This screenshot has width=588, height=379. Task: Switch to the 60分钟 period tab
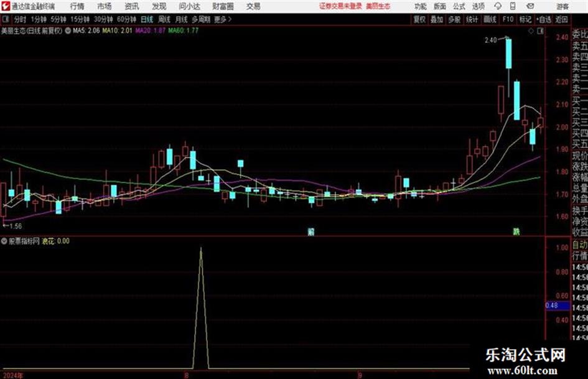click(x=126, y=19)
